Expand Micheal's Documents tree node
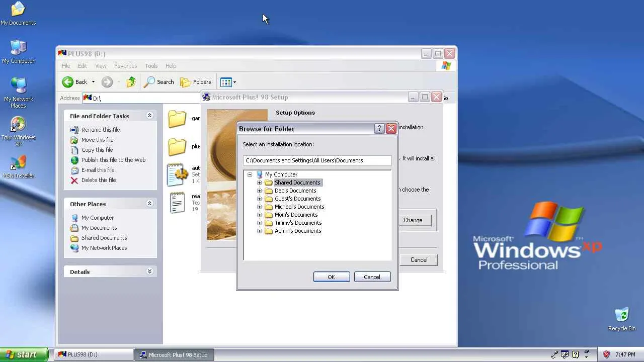The height and width of the screenshot is (362, 644). [259, 207]
